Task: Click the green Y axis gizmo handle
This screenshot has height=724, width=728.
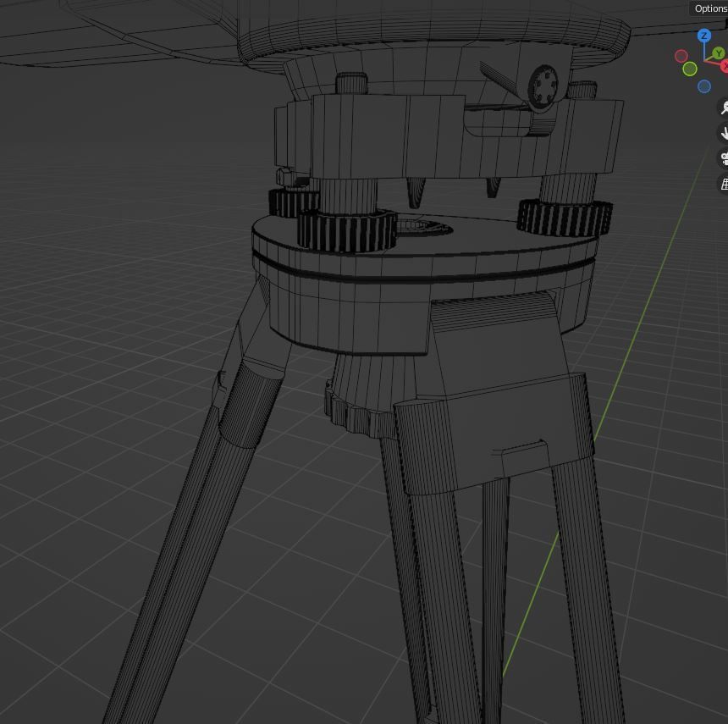Action: coord(719,53)
